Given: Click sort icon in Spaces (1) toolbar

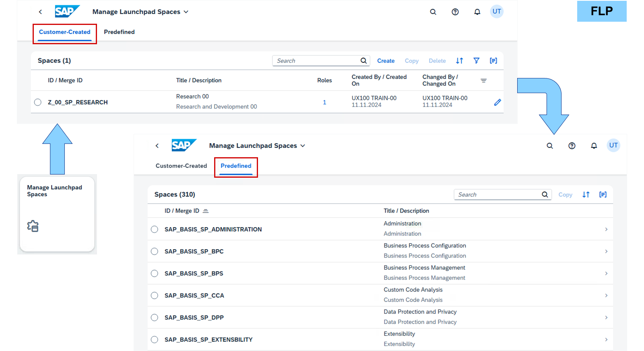Looking at the screenshot, I should (460, 61).
